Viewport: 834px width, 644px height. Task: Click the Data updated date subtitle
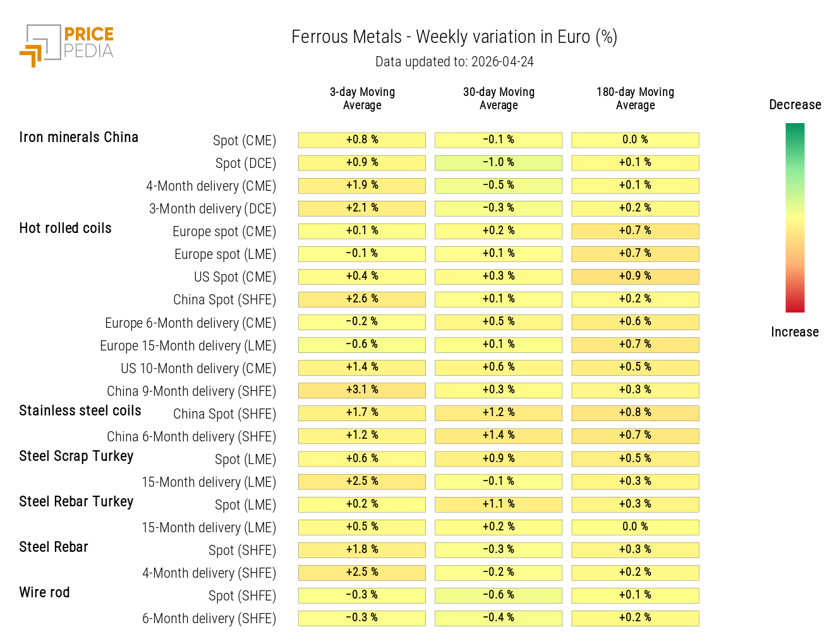point(454,62)
